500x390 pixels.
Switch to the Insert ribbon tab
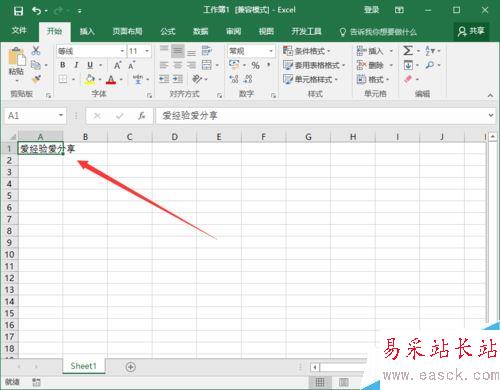87,31
